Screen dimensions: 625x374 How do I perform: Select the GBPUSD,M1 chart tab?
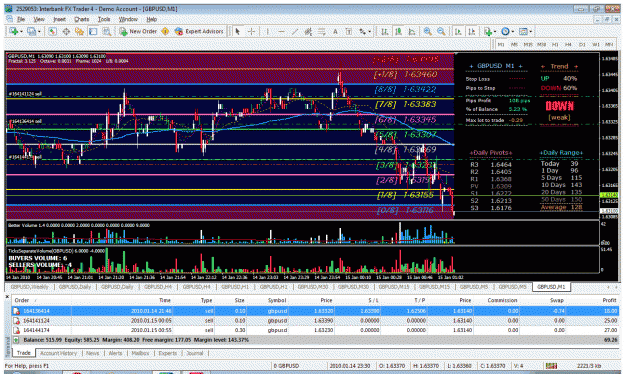point(551,287)
